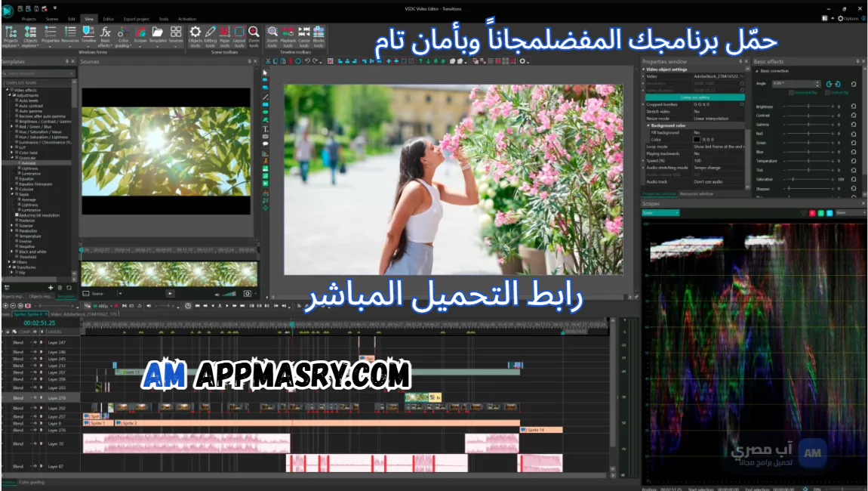Collapse the Adjustments folder

11,95
